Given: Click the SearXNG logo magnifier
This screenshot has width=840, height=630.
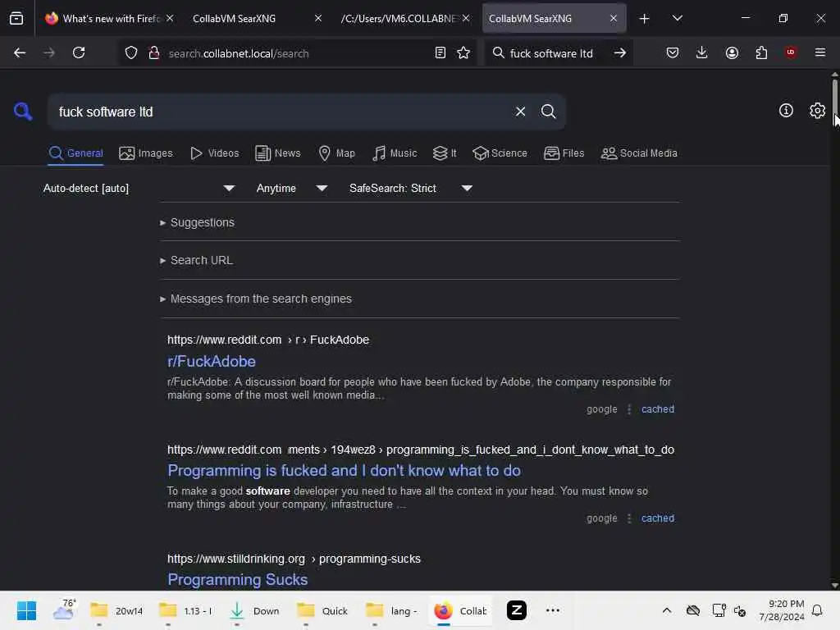Looking at the screenshot, I should click(x=23, y=112).
